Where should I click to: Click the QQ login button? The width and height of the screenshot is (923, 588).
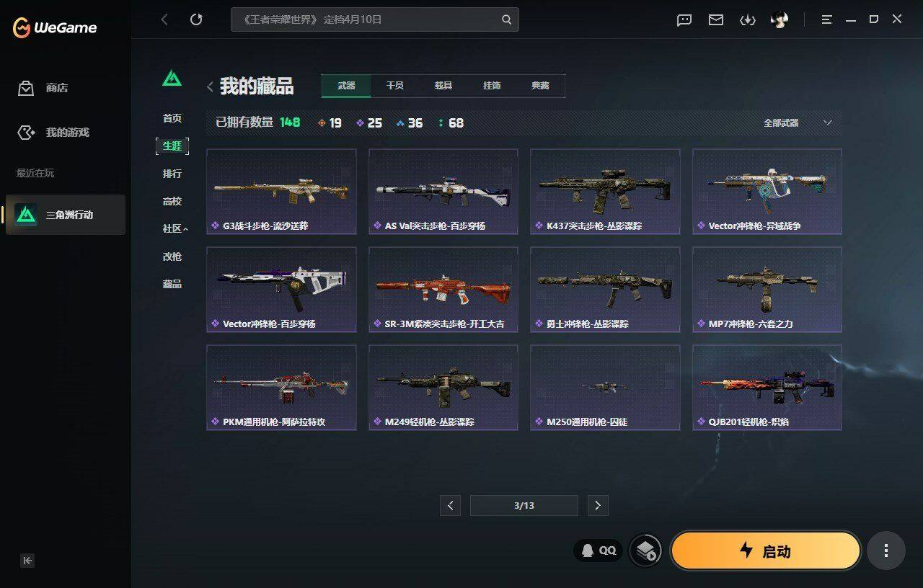point(599,551)
